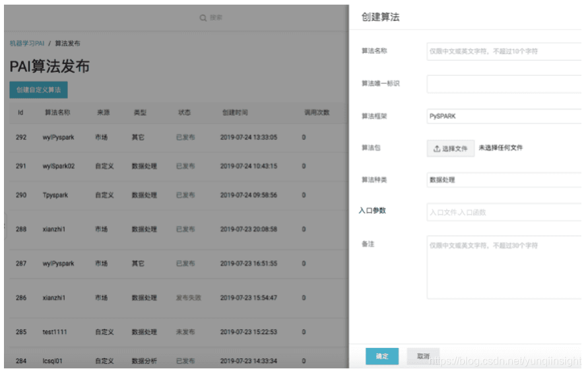Click the search box at top
Viewport: 588px width, 373px height.
[211, 18]
